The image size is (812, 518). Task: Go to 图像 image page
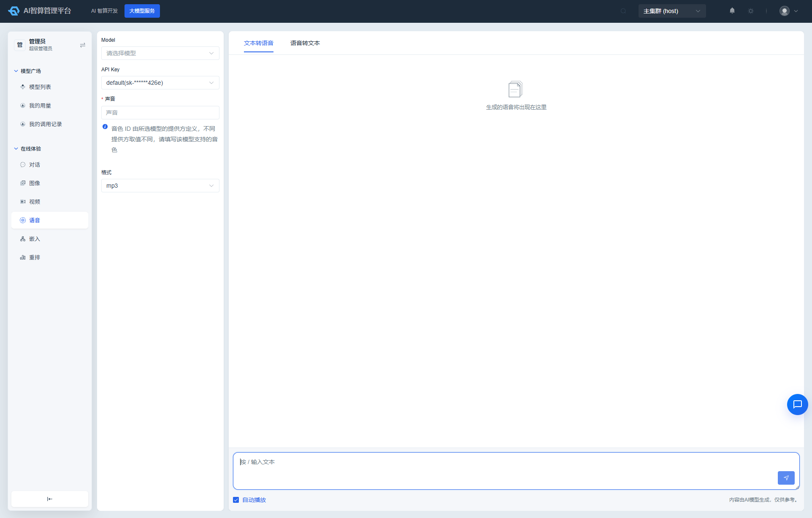pyautogui.click(x=50, y=183)
